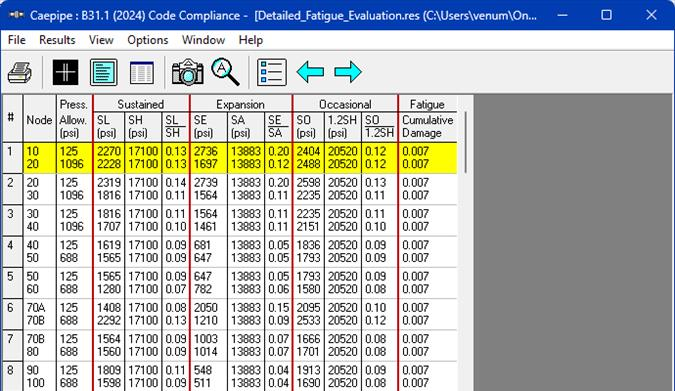Open the Options menu
This screenshot has height=391, width=675.
(148, 40)
